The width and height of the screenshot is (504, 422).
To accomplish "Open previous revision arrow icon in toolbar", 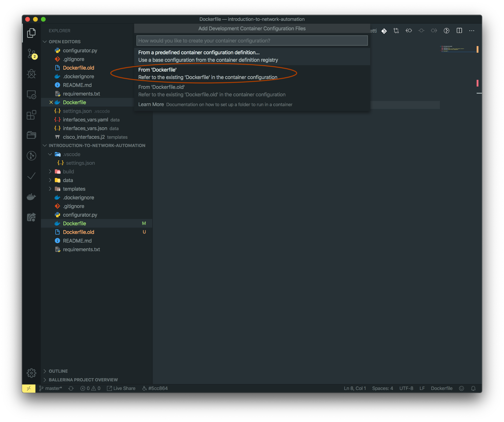I will tap(409, 31).
